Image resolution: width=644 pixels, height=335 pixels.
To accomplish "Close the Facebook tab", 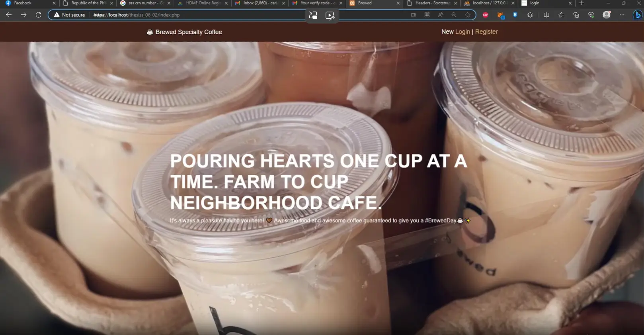I will pos(54,3).
